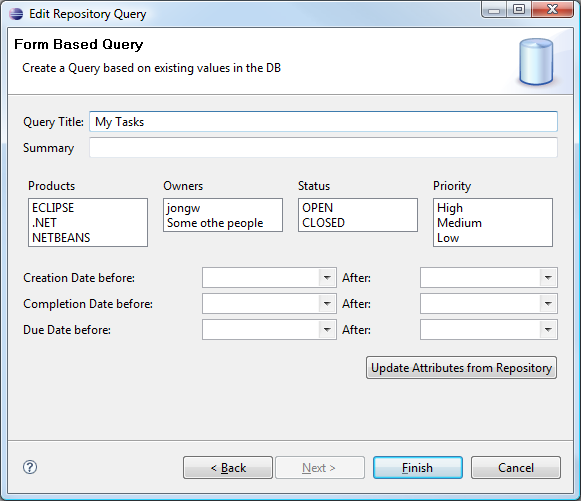581x501 pixels.
Task: Click the help question mark icon
Action: pyautogui.click(x=30, y=467)
